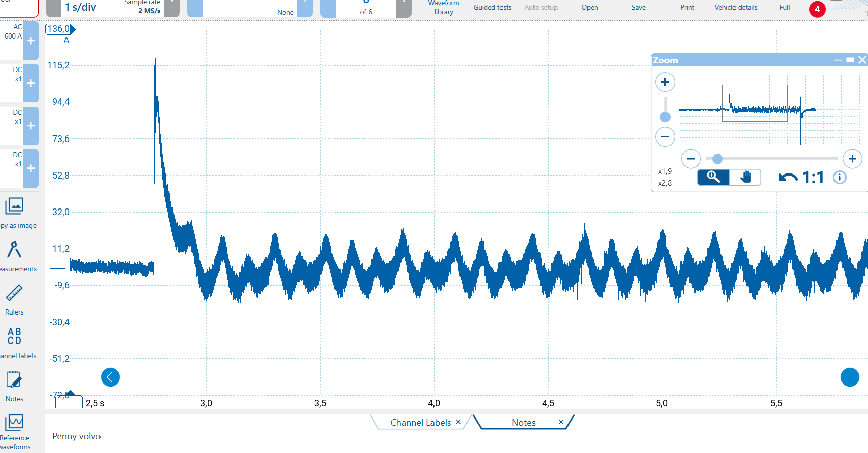Image resolution: width=868 pixels, height=453 pixels.
Task: Click the red notification badge showing 4
Action: (817, 9)
